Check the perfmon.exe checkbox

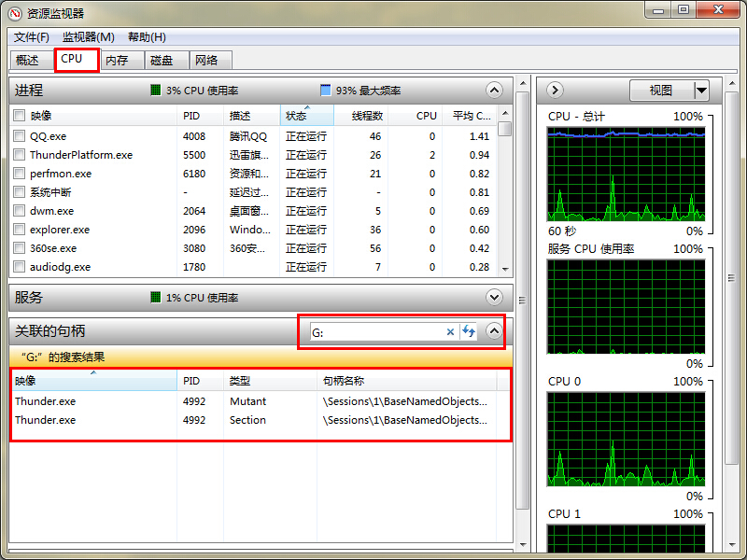pyautogui.click(x=19, y=174)
